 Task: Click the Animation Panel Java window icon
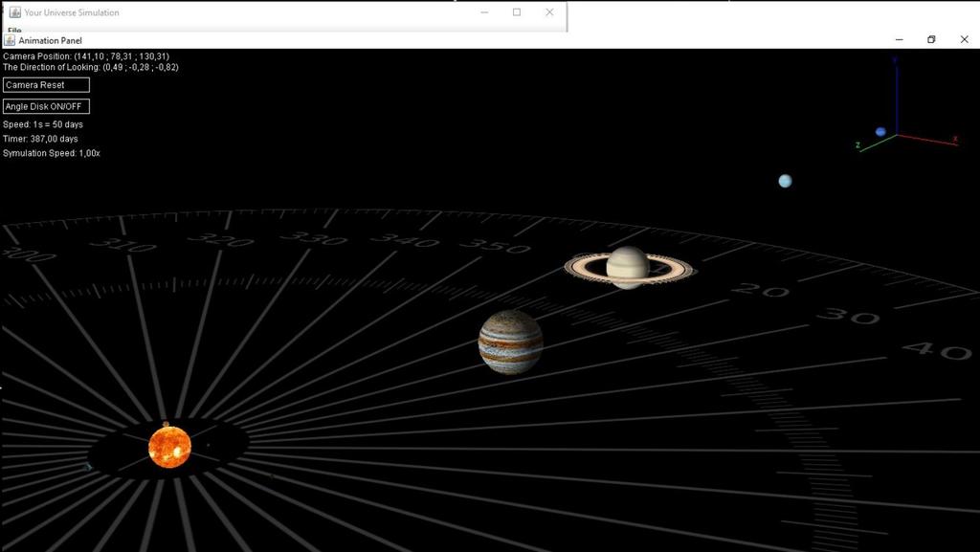coord(10,40)
